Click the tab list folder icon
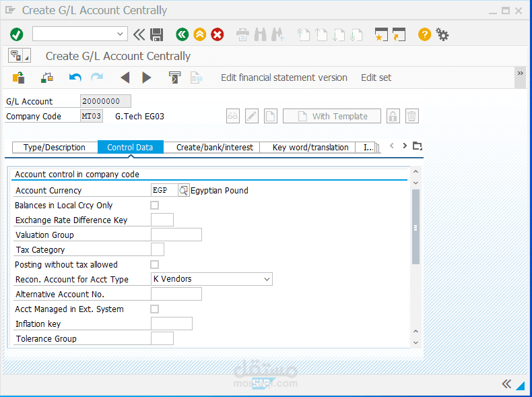Image resolution: width=532 pixels, height=397 pixels. 418,146
